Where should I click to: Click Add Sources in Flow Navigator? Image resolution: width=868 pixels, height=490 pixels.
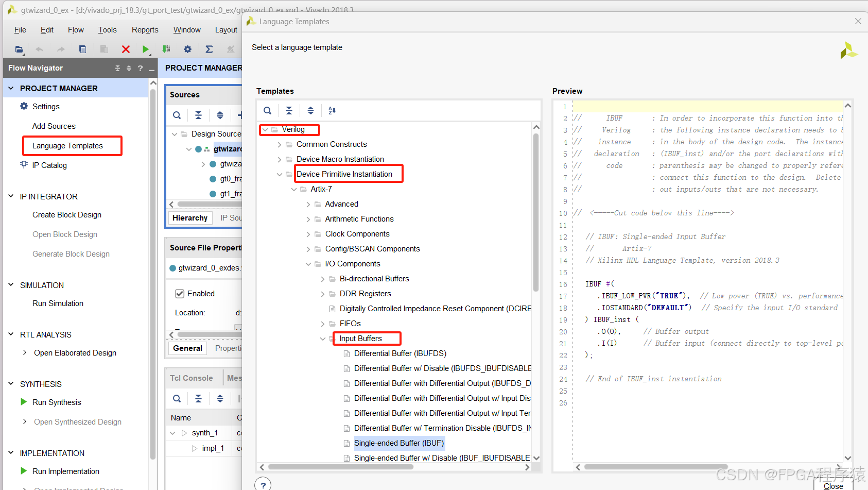click(54, 126)
